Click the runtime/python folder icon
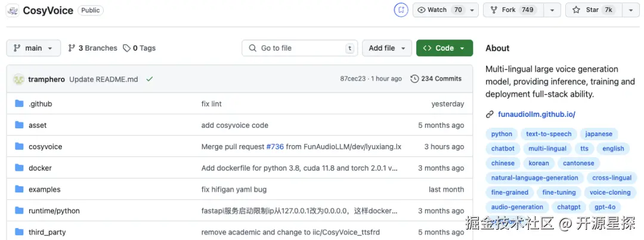This screenshot has width=644, height=240. click(19, 210)
